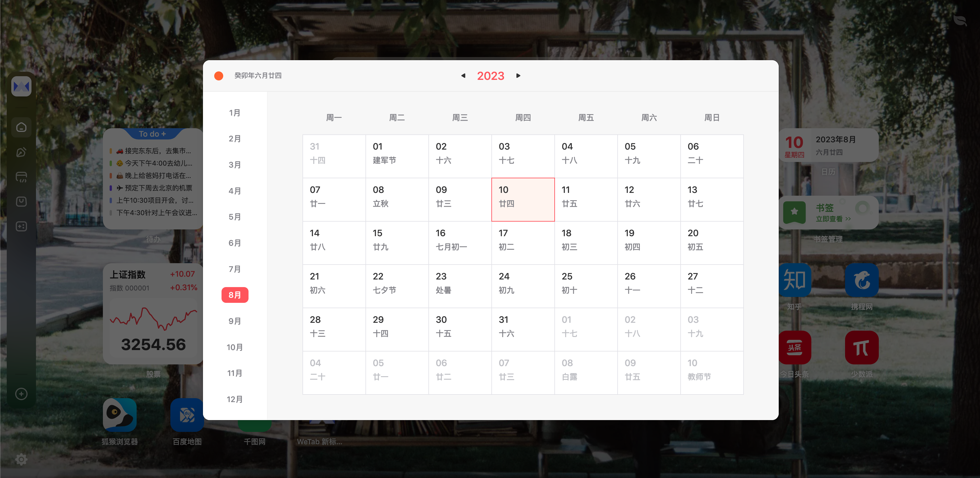Click the To do + button
980x478 pixels.
[152, 134]
